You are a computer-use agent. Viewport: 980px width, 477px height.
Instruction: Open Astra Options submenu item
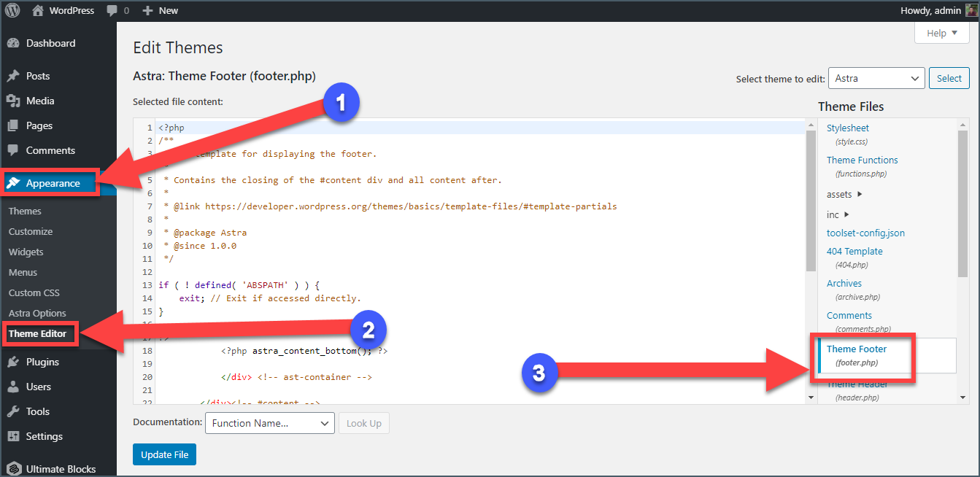37,313
